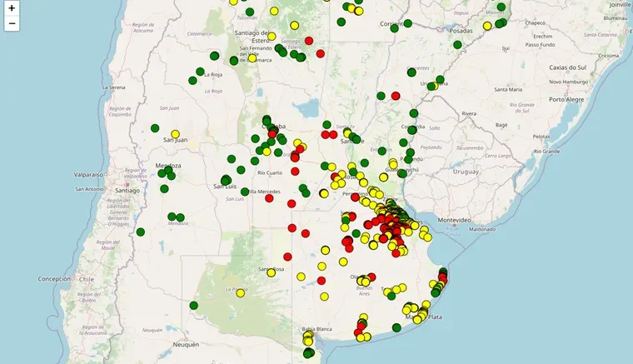
Task: Click the green marker north of Neuquén
Action: point(193,306)
